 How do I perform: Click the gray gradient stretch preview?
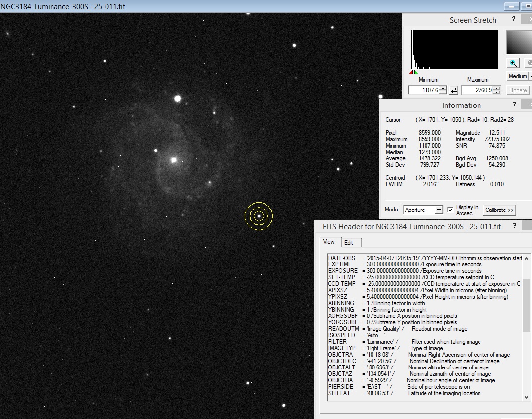[x=519, y=42]
